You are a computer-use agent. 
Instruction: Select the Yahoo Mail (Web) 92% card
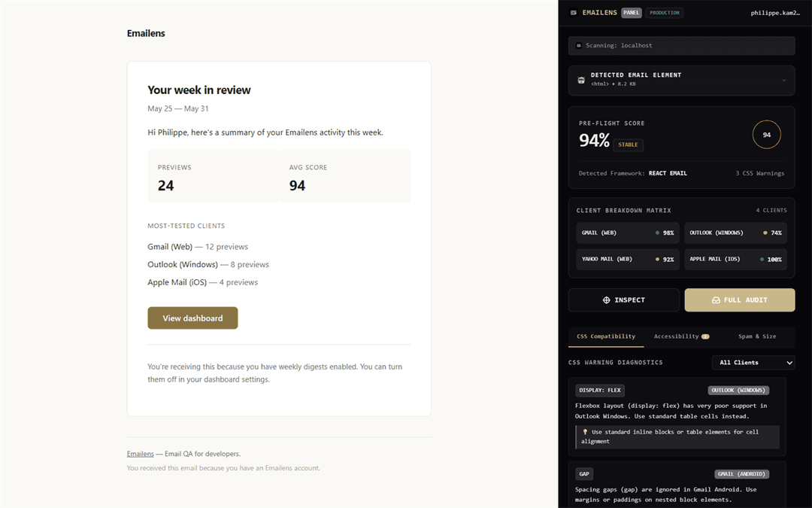click(x=628, y=259)
